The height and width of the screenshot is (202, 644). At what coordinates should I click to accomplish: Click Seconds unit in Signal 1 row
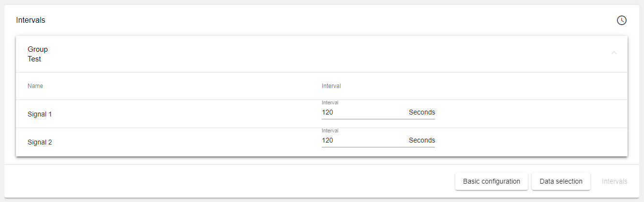click(x=421, y=113)
